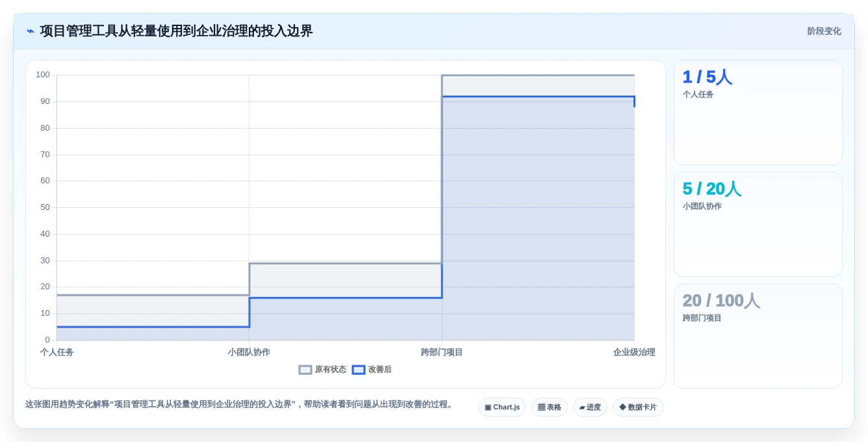Click the 阶段变化 label in header
The width and height of the screenshot is (868, 442).
[x=824, y=31]
